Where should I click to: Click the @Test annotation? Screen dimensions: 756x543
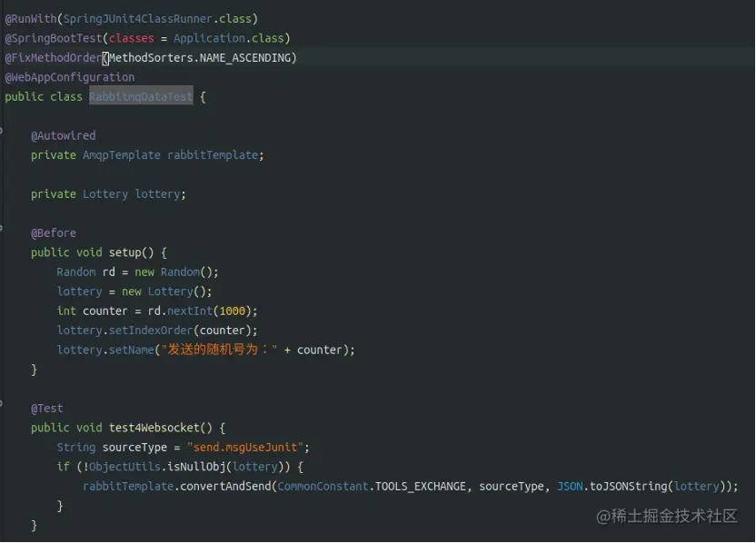(x=46, y=409)
